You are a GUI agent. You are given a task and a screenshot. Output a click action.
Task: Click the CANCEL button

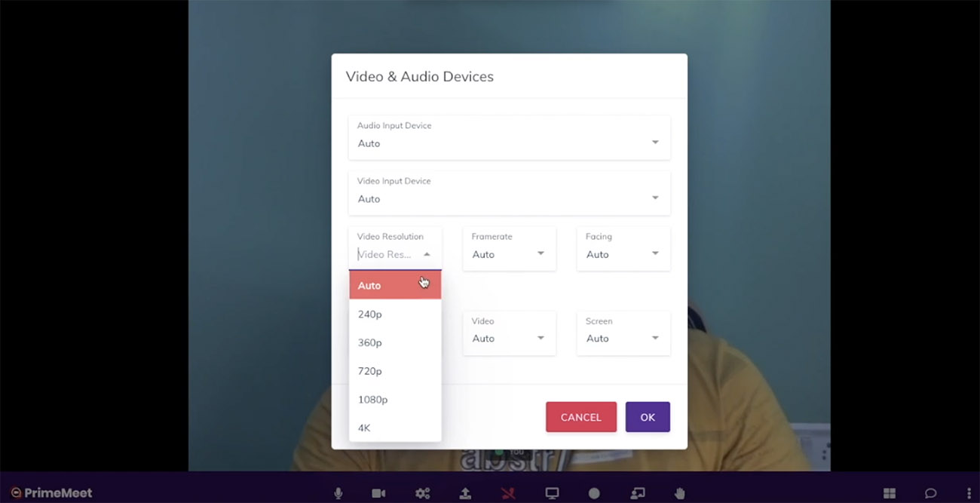coord(581,417)
